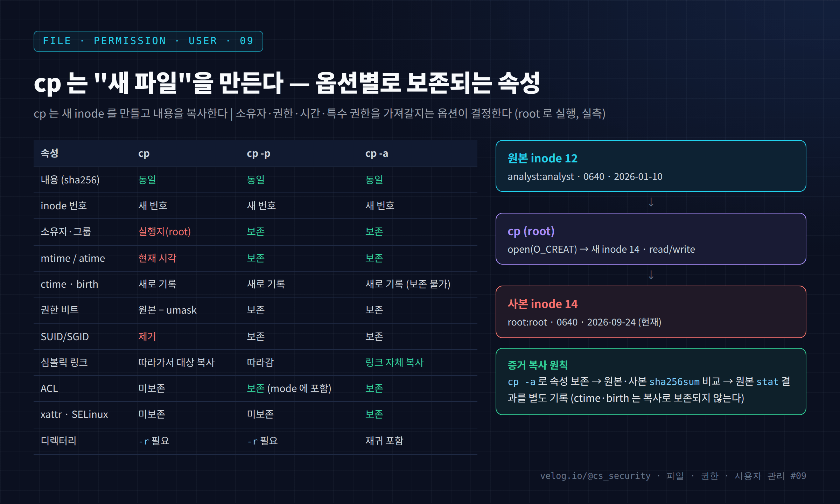Click the cp -a column header
840x504 pixels.
tap(377, 154)
